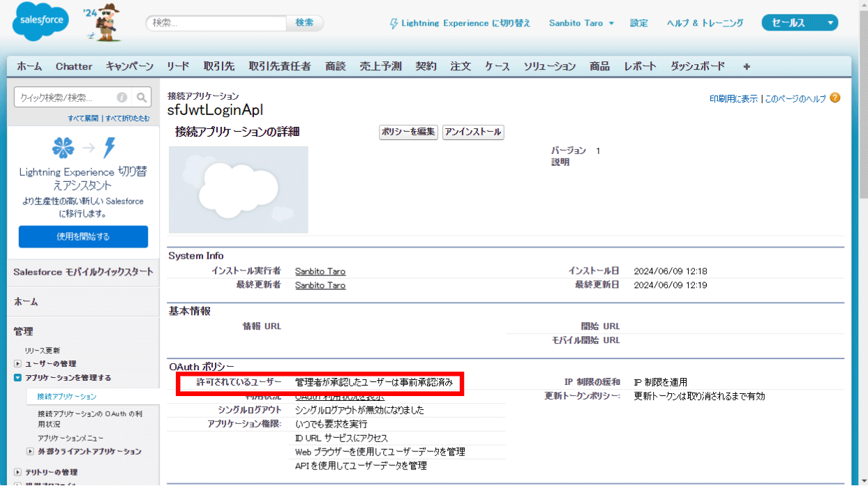Click the ポリシーを編集 button
The image size is (868, 486).
[x=409, y=132]
